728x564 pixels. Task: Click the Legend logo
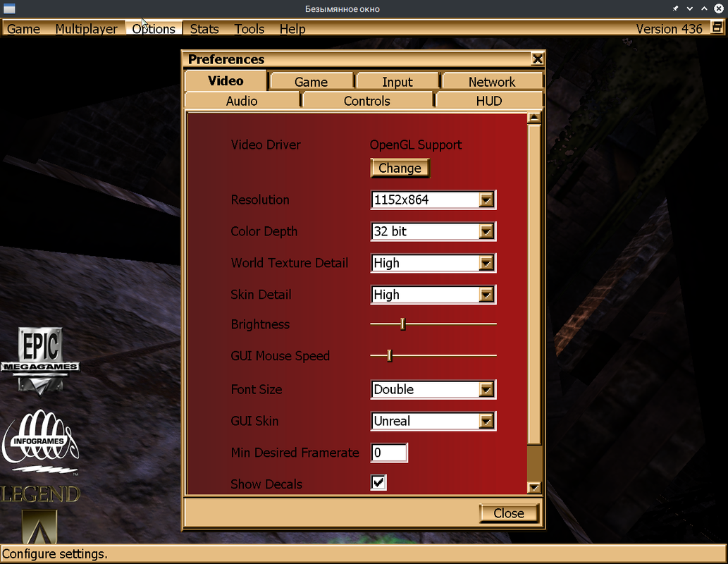pyautogui.click(x=40, y=494)
